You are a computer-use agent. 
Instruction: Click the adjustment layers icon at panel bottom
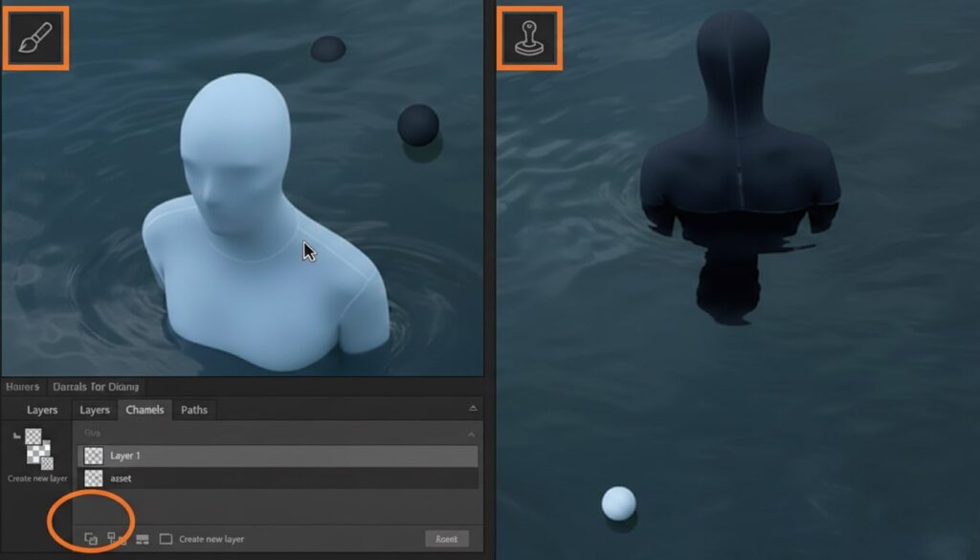[x=141, y=538]
